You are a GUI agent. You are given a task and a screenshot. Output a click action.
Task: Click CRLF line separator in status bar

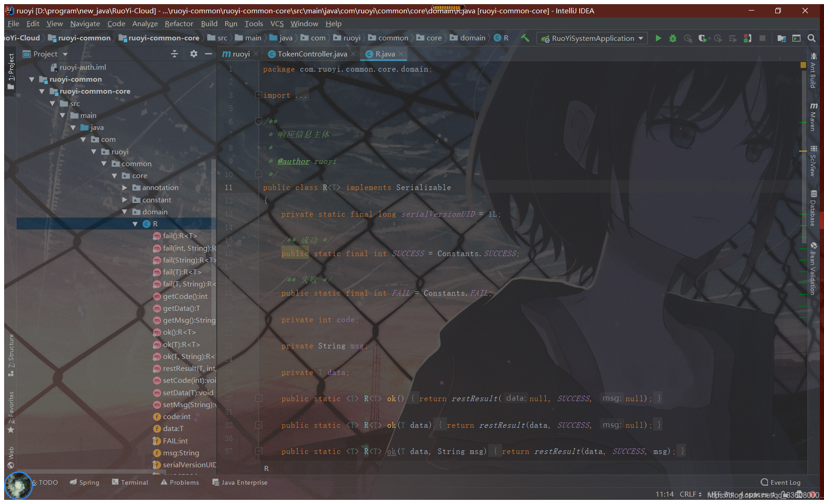tap(690, 494)
